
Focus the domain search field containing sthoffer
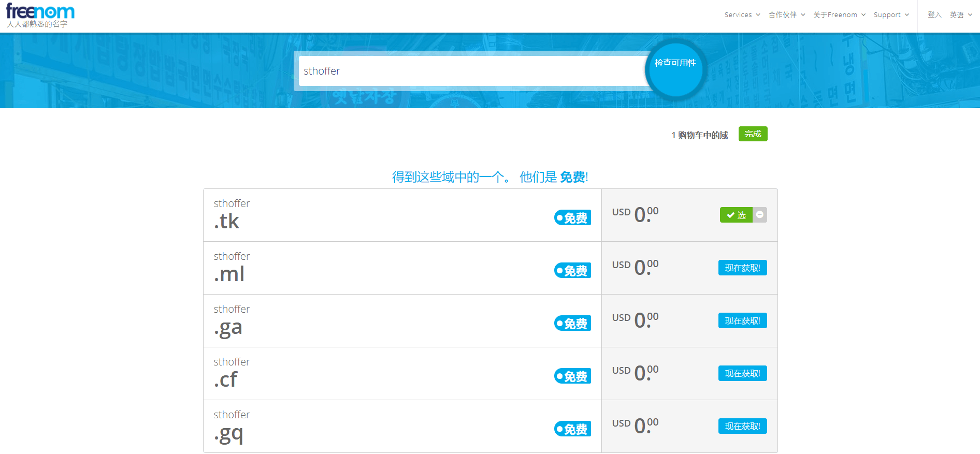(472, 71)
